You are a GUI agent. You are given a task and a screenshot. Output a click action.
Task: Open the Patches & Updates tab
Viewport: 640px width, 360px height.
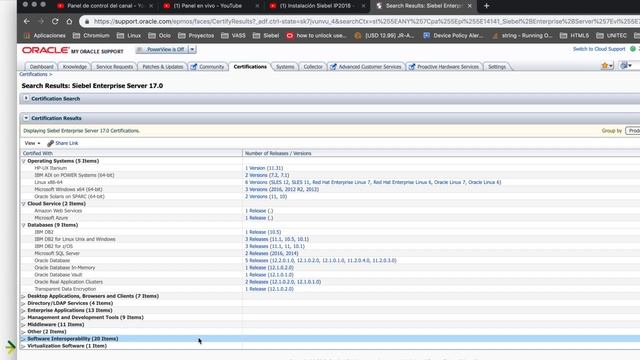pos(162,67)
